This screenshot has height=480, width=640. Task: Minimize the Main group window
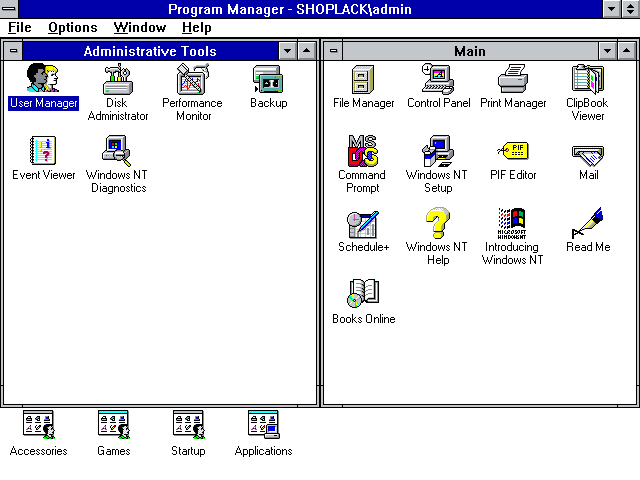(x=607, y=51)
